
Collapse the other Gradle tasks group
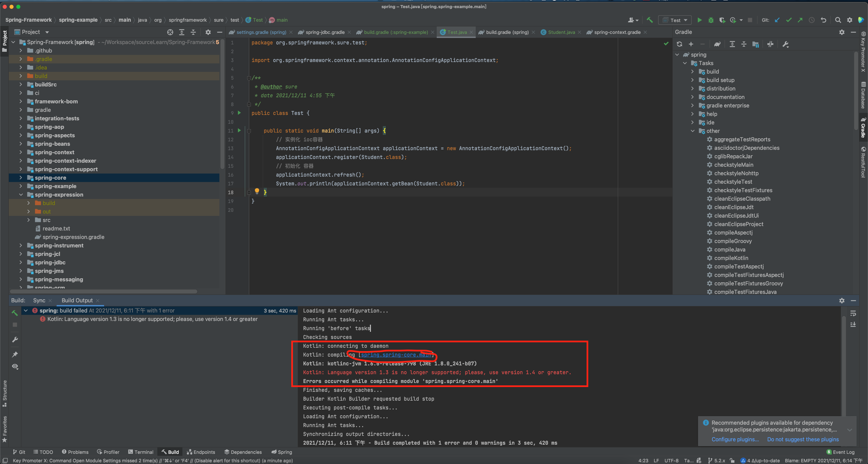click(693, 131)
